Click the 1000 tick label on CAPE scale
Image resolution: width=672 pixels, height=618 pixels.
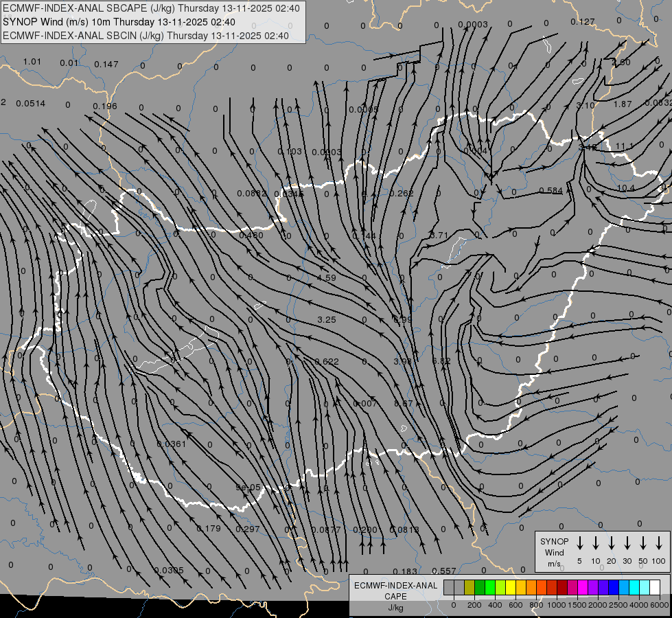pyautogui.click(x=556, y=605)
